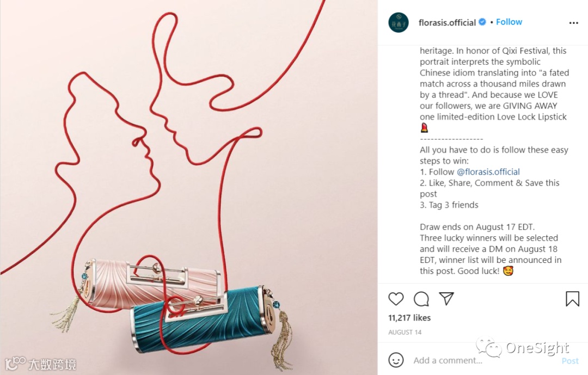
Task: Share post using paper plane icon
Action: pos(446,298)
